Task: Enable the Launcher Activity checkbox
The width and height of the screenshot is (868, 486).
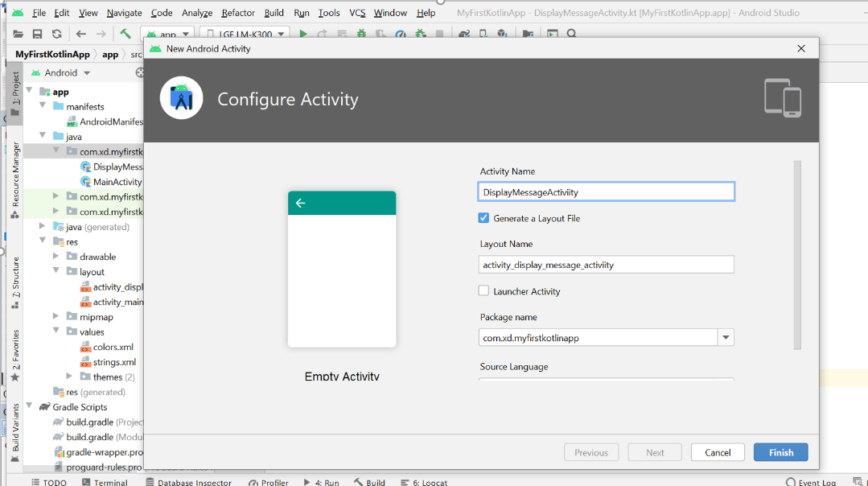Action: click(483, 290)
